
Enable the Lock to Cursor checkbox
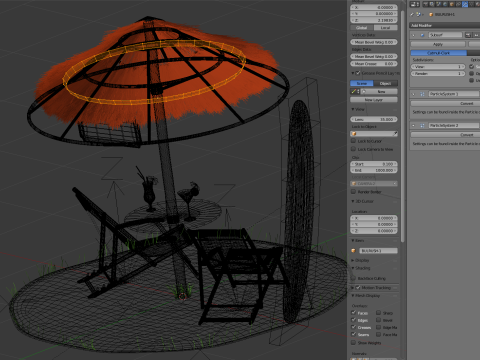(353, 141)
